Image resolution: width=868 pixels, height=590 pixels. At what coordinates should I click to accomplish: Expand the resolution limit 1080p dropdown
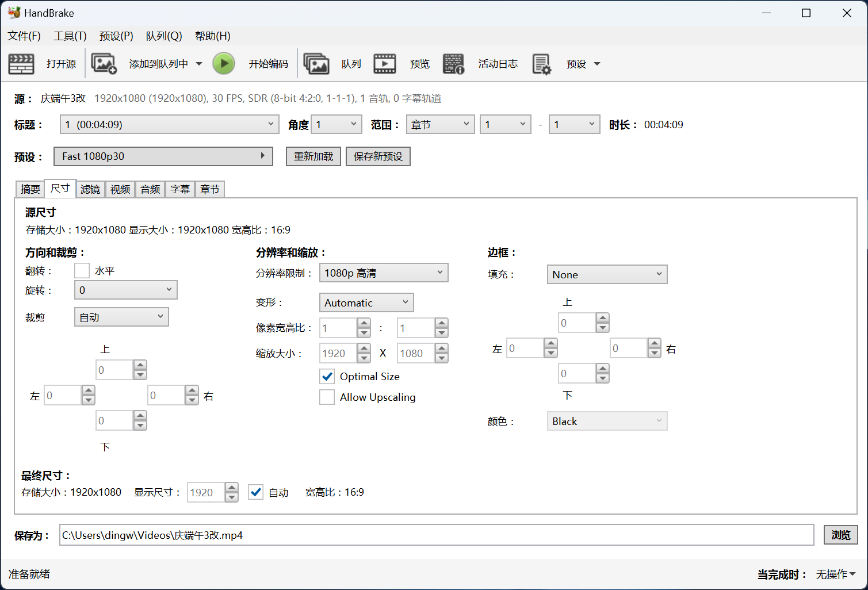pyautogui.click(x=383, y=273)
